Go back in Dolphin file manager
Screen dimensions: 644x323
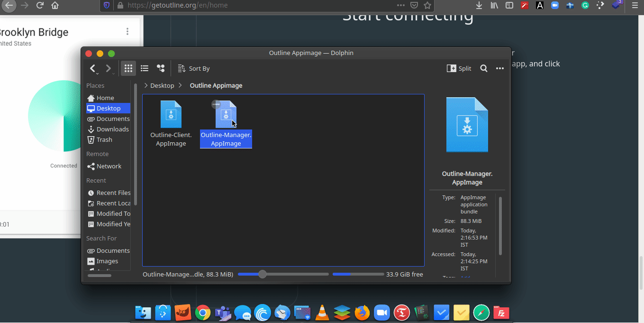(x=93, y=68)
